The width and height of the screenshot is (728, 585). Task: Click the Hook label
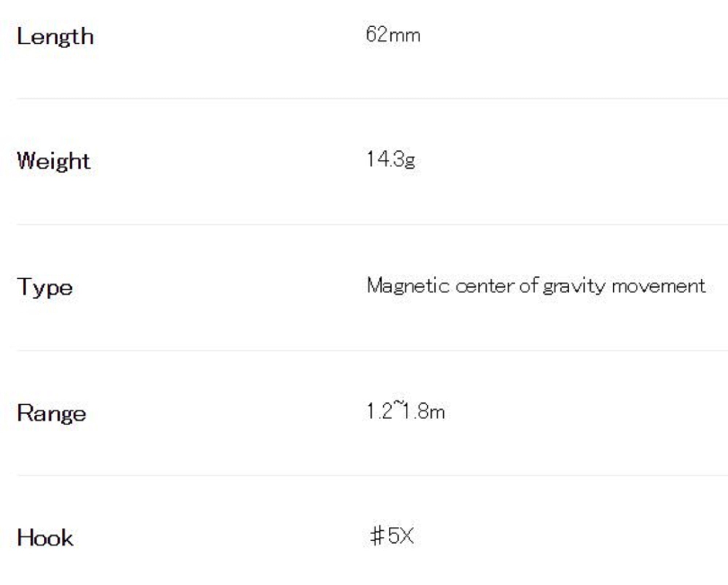[x=45, y=538]
